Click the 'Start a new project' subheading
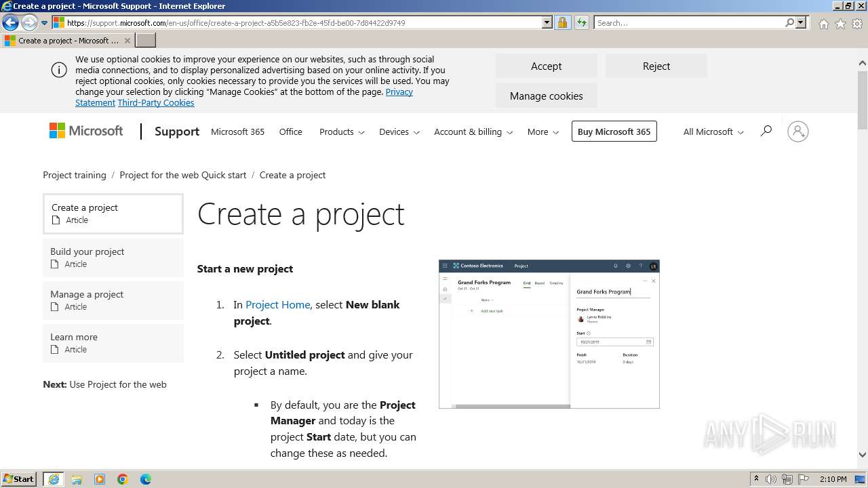The height and width of the screenshot is (488, 868). [245, 268]
